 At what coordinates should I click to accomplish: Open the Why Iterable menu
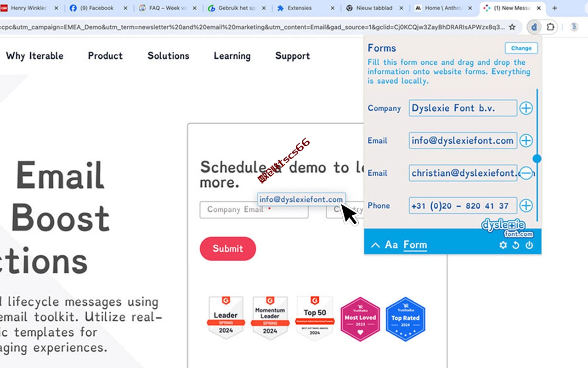(x=35, y=56)
